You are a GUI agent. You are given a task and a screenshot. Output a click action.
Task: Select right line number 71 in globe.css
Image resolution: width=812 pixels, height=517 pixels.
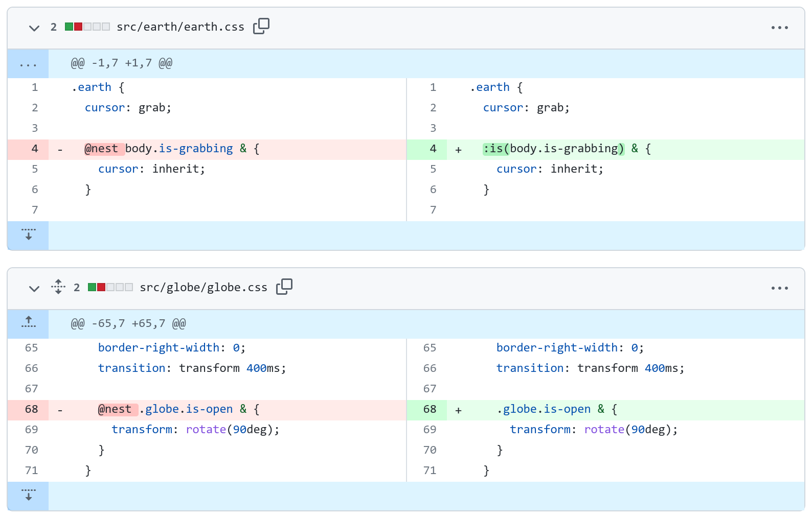[426, 471]
